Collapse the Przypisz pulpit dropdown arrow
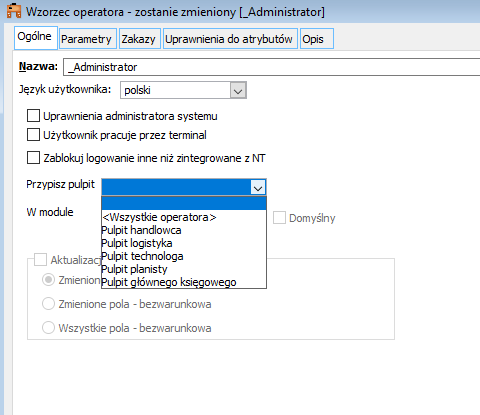The image size is (480, 415). click(258, 187)
